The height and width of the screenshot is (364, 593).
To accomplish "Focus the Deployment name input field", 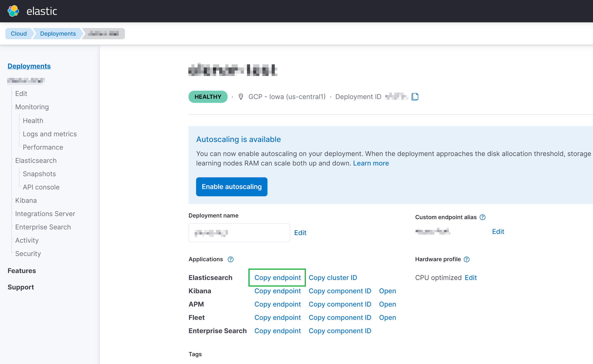I will (x=239, y=233).
